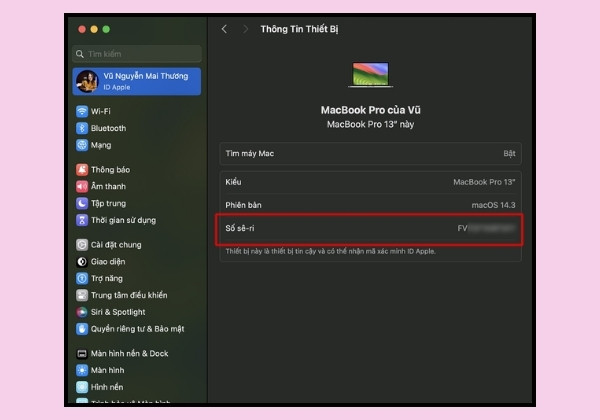Click the yellow minimize window button
Screen dimensions: 600x420
tap(94, 29)
